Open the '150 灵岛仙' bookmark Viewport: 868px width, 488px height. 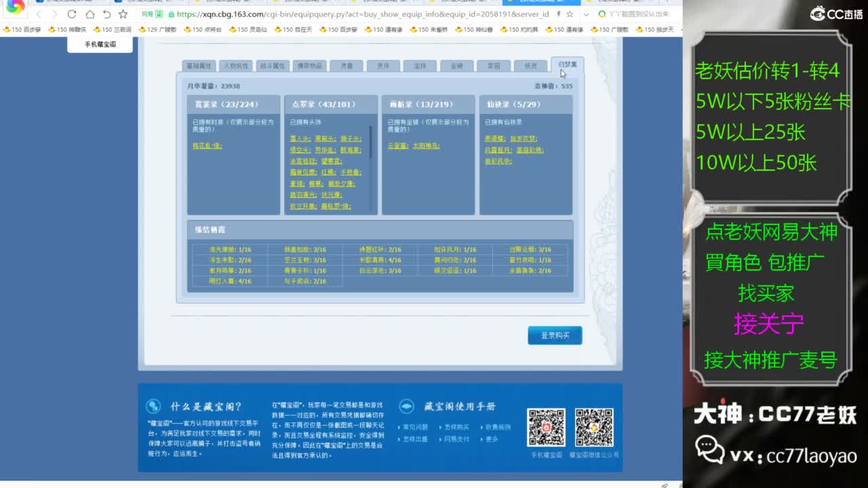point(248,30)
